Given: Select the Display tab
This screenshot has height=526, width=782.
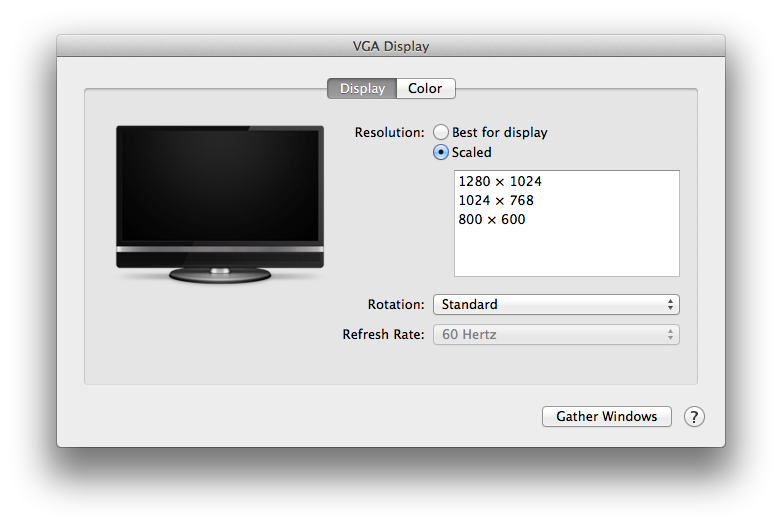Looking at the screenshot, I should 362,89.
